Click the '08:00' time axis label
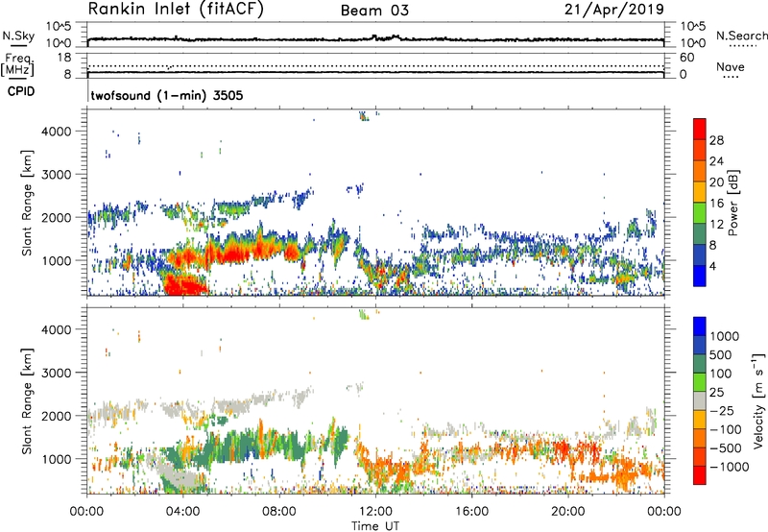Viewport: 768px width, 532px height. (279, 511)
